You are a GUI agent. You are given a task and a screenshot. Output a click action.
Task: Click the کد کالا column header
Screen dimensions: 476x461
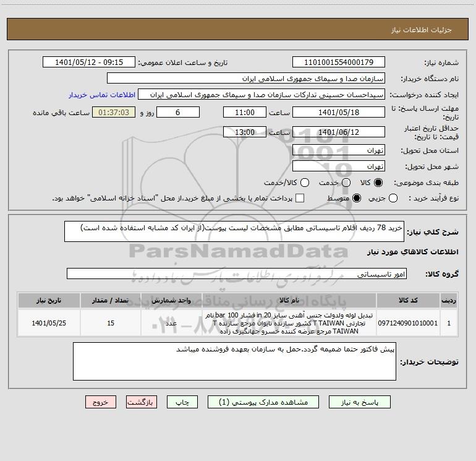coord(408,301)
